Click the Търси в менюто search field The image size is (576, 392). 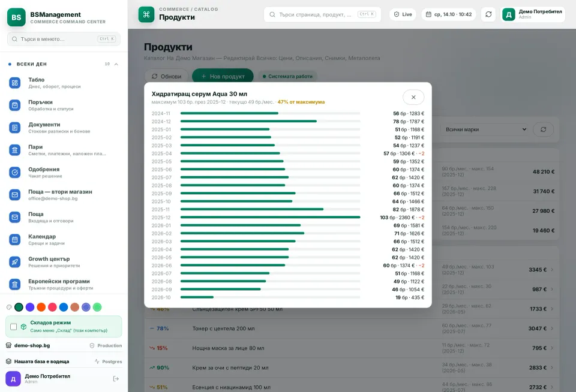click(64, 39)
